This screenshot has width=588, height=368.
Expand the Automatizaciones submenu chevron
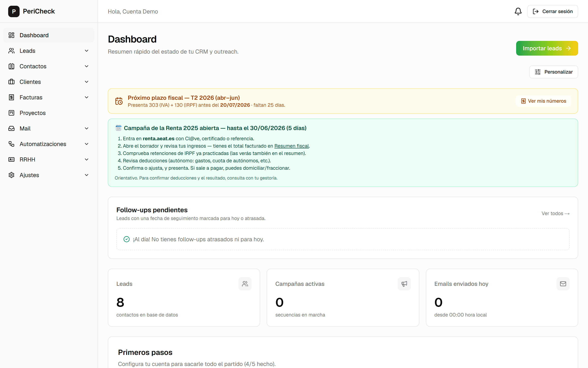coord(87,144)
